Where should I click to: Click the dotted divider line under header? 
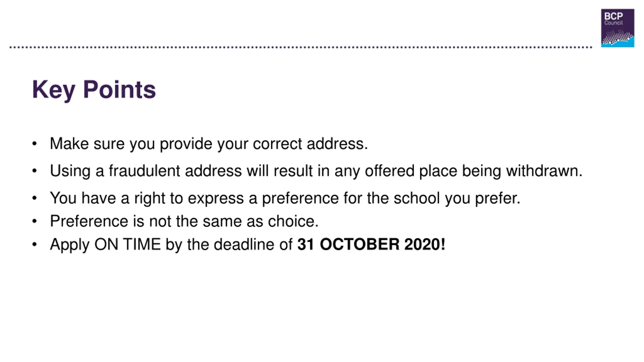301,47
